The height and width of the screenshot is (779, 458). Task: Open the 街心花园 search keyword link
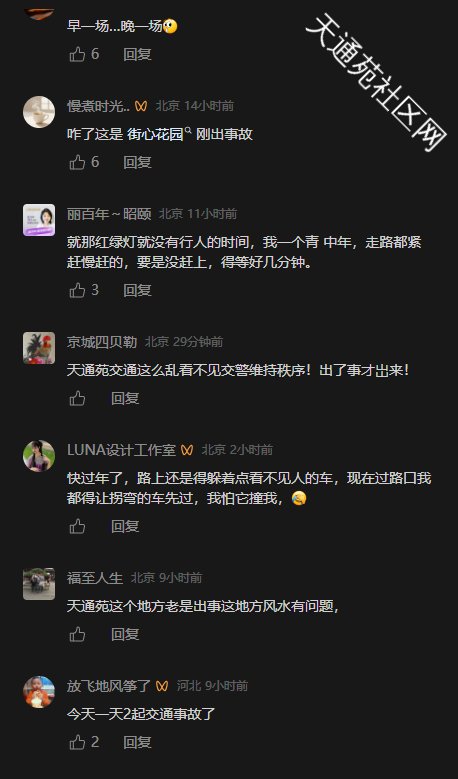point(155,134)
